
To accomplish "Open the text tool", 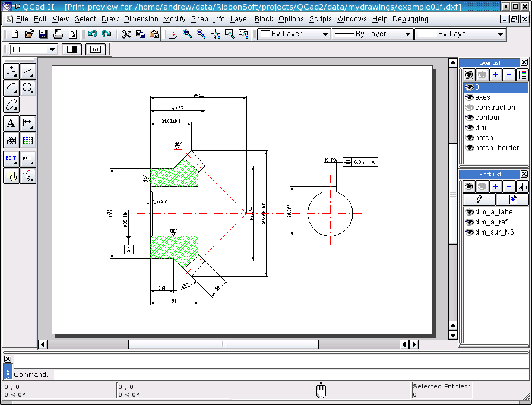I will [x=11, y=124].
